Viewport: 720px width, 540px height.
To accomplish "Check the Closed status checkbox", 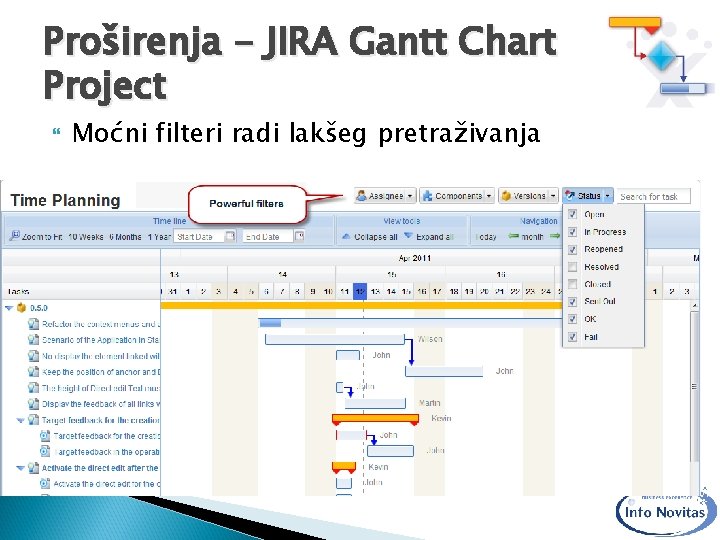I will [572, 284].
